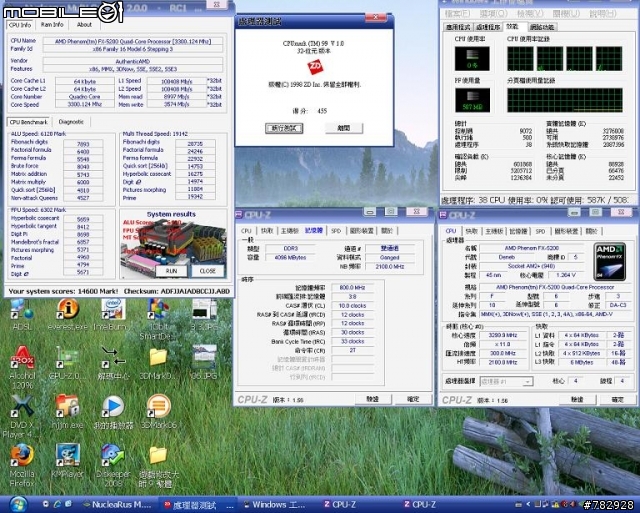Open 記憶體 tab in the right CPU-Z window

tap(518, 231)
